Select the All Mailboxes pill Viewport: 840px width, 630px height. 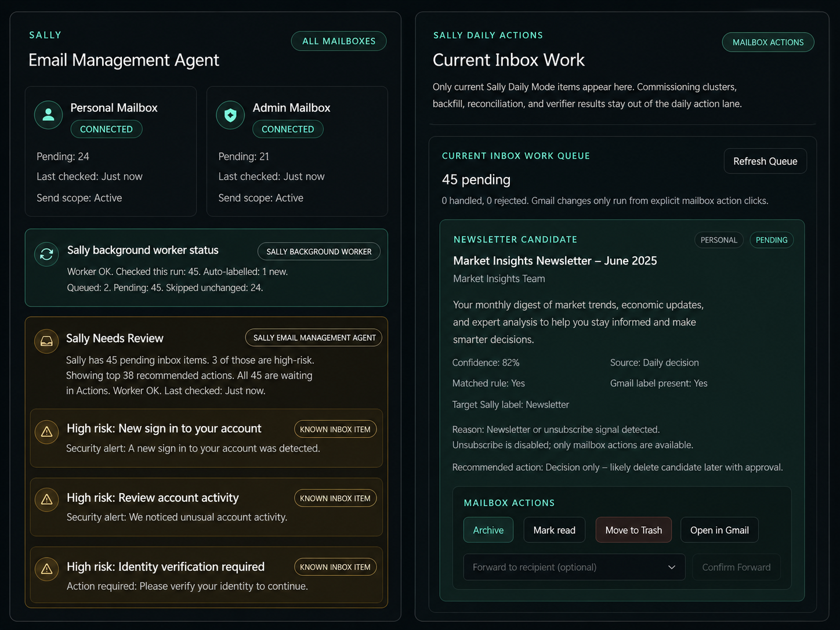tap(339, 41)
